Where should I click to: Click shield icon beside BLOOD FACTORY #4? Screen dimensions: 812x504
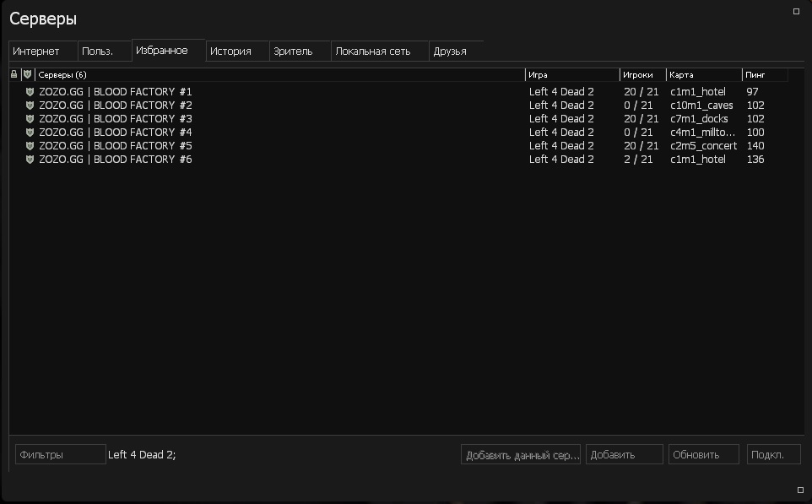click(x=30, y=133)
